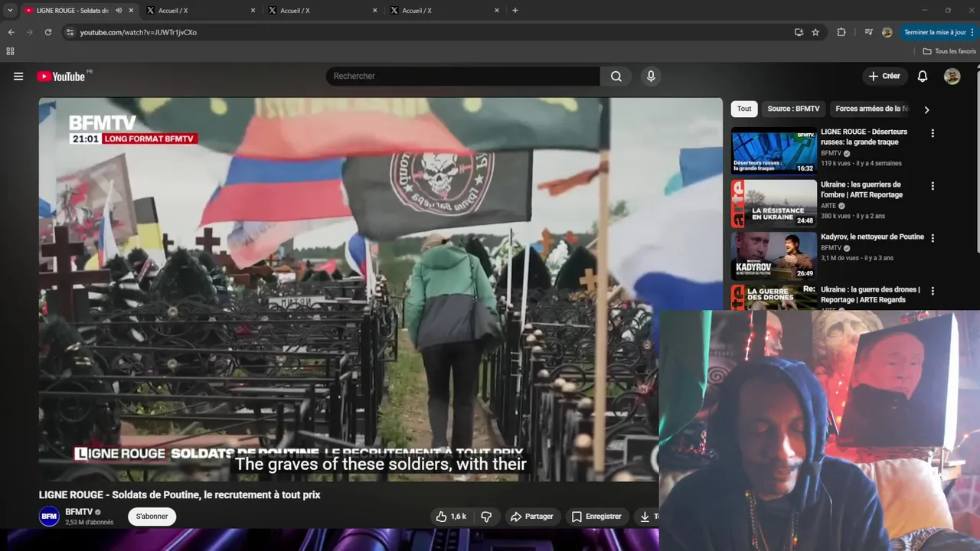Click Terminer la mise à jour
The width and height of the screenshot is (980, 551).
pyautogui.click(x=935, y=32)
